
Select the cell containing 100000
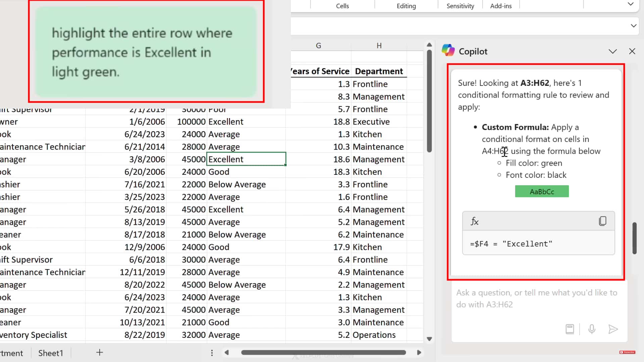click(187, 122)
